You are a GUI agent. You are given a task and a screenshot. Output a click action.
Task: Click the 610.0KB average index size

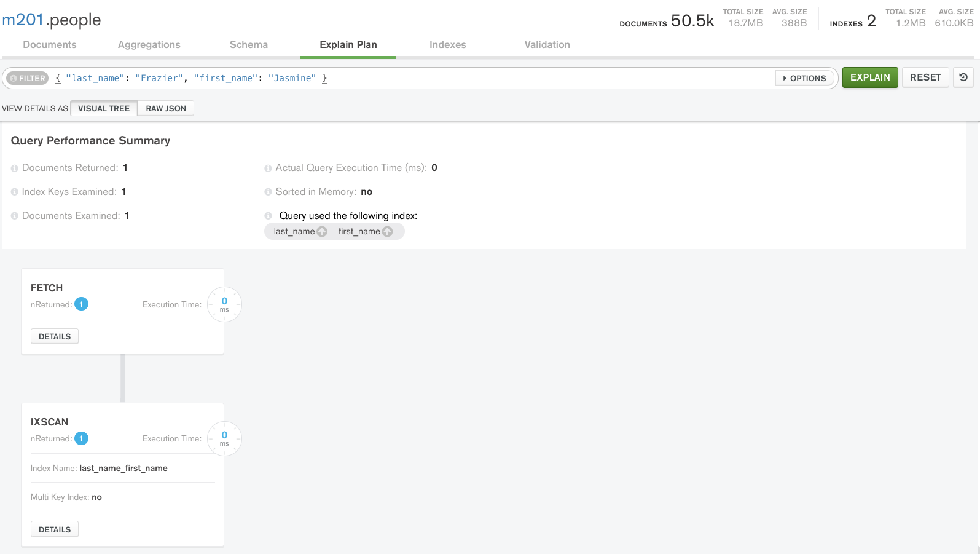pos(954,23)
